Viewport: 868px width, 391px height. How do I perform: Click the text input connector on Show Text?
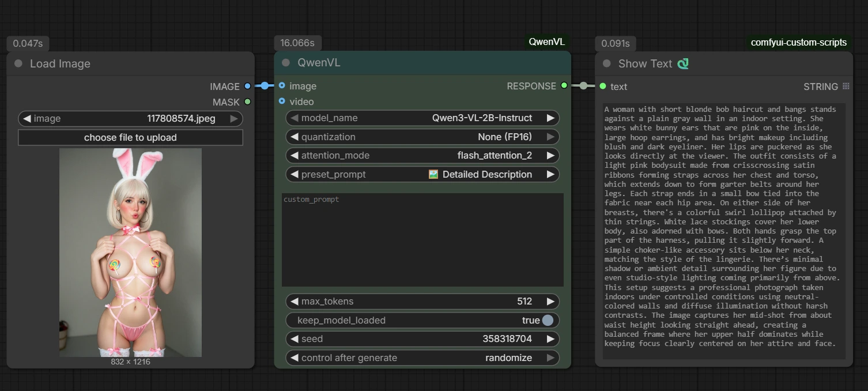click(x=603, y=87)
